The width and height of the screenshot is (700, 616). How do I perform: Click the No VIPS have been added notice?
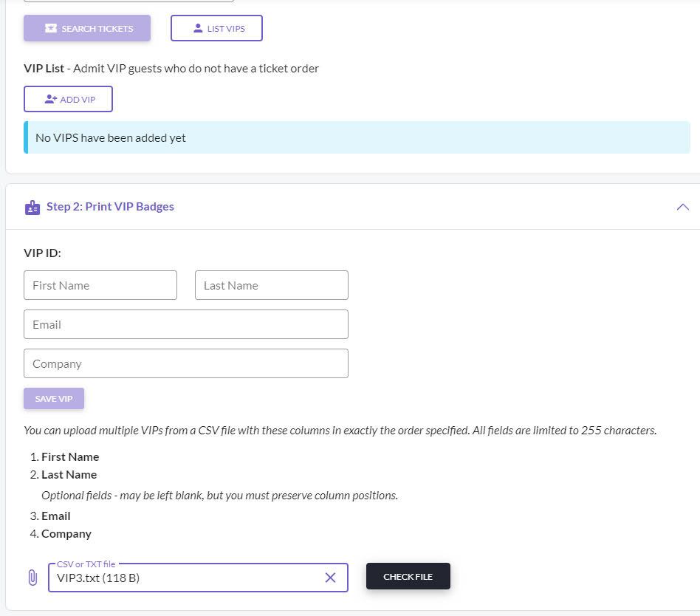click(x=357, y=137)
